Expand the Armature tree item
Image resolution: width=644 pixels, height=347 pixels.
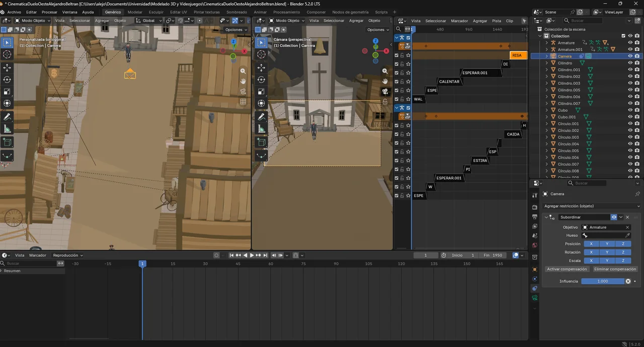(x=546, y=43)
